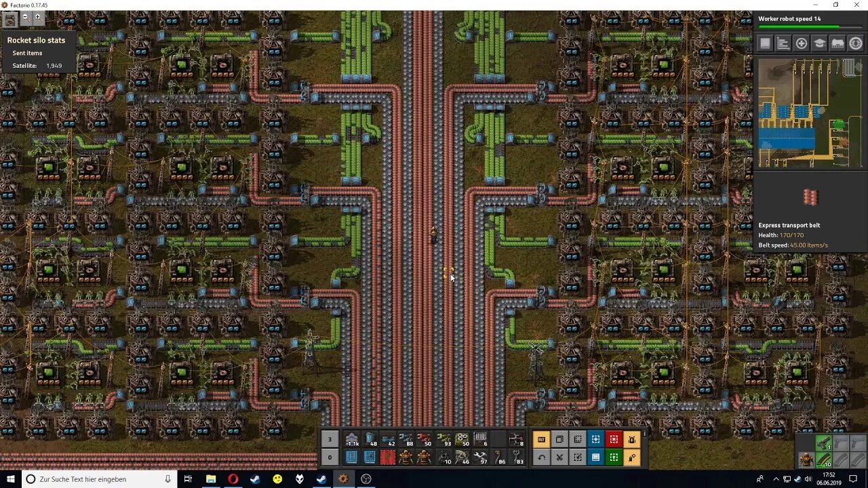The width and height of the screenshot is (868, 488).
Task: Open the bonuses plus-circle button
Action: point(802,43)
